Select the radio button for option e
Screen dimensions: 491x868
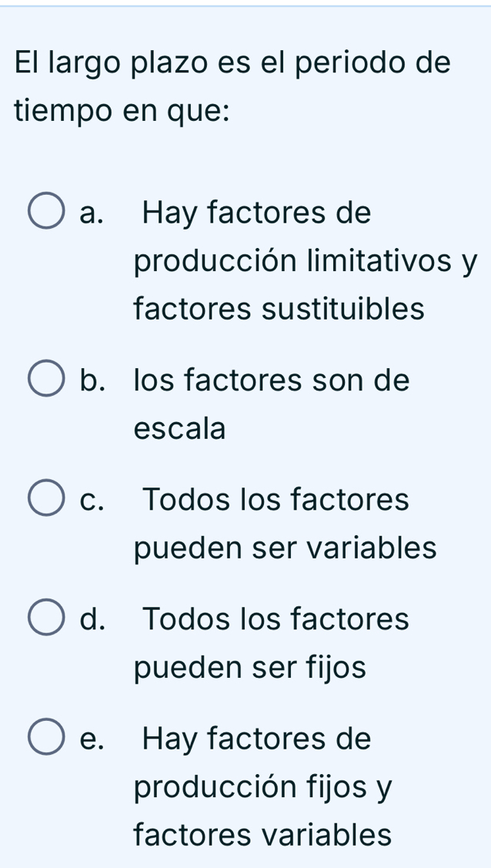click(45, 736)
